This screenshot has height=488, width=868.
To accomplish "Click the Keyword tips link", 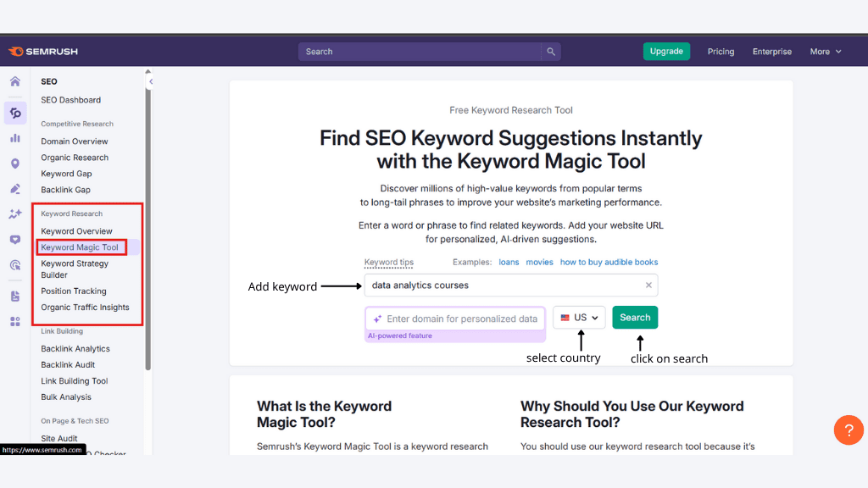I will click(388, 263).
